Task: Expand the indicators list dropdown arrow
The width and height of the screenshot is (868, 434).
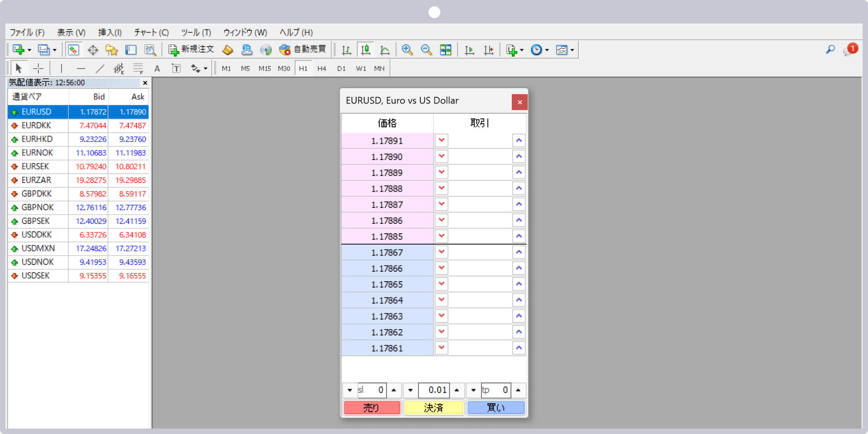Action: (522, 50)
